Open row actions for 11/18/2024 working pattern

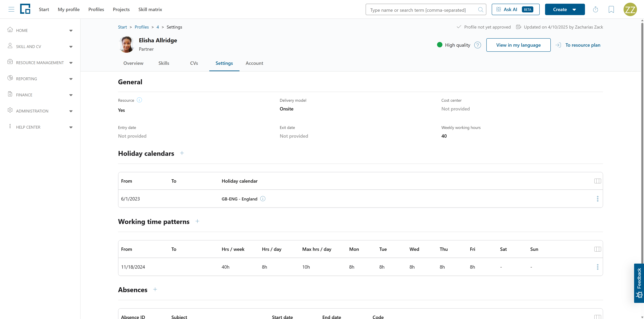(x=598, y=267)
